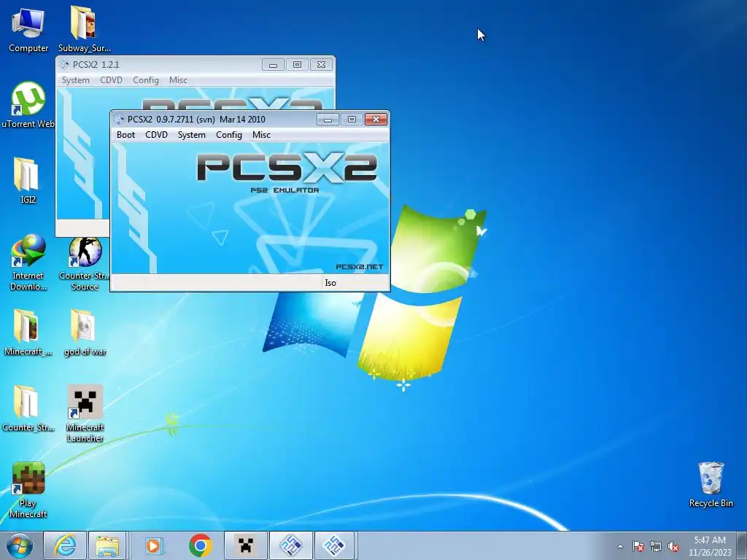Open the Windows Start menu
The width and height of the screenshot is (747, 560).
pos(20,545)
